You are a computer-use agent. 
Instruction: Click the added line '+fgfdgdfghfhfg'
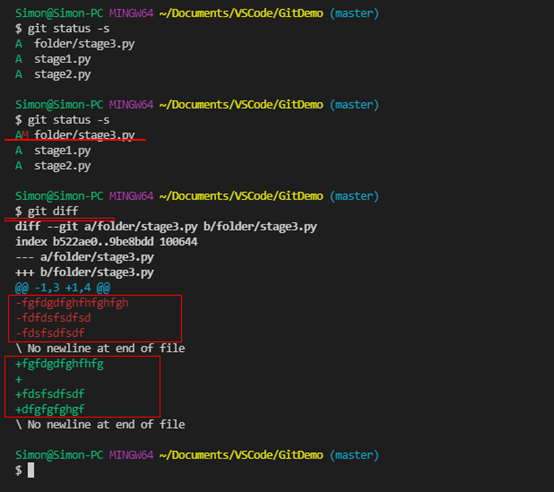(x=59, y=364)
